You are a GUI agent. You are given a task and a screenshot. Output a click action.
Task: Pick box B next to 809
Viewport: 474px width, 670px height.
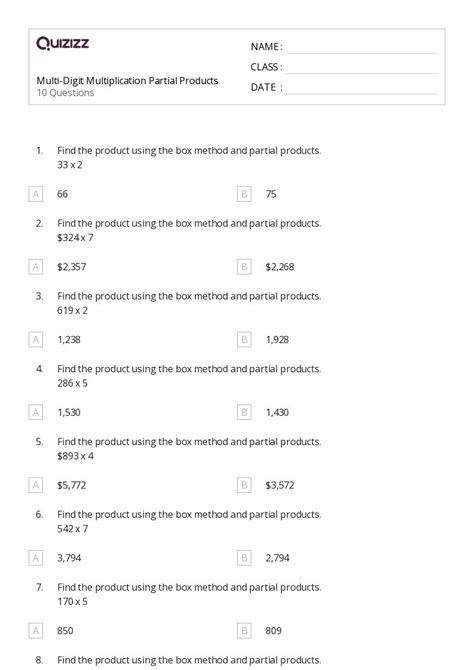(x=244, y=631)
